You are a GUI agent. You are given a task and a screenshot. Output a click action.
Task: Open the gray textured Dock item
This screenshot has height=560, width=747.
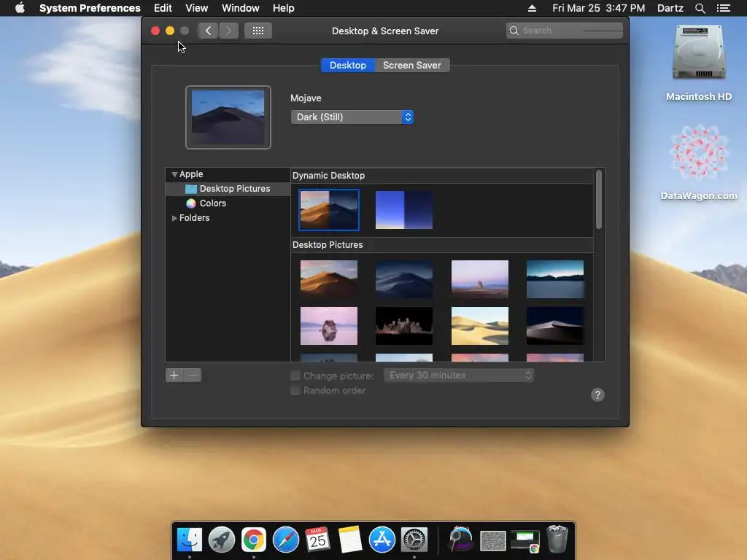(492, 541)
